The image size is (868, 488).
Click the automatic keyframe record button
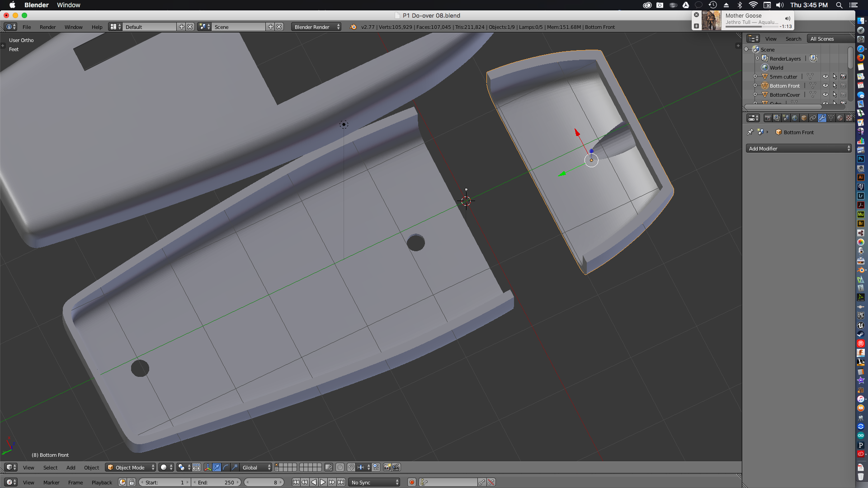click(412, 482)
